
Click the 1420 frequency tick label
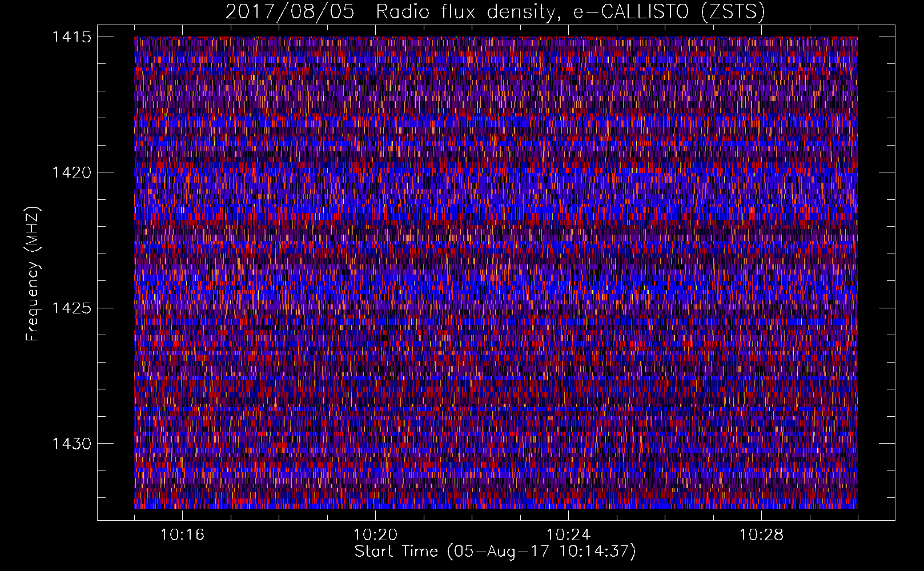pyautogui.click(x=71, y=172)
